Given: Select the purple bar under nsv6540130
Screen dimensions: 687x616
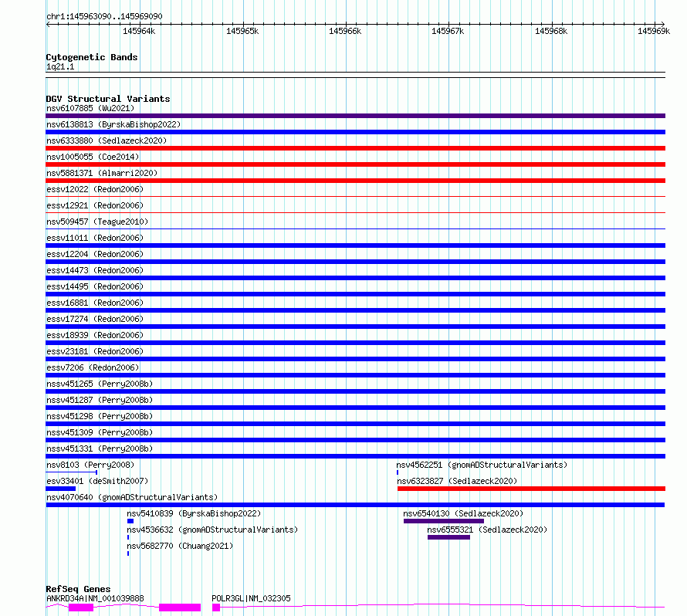Looking at the screenshot, I should click(444, 521).
